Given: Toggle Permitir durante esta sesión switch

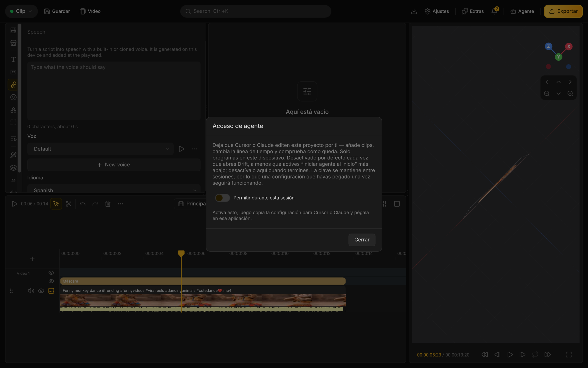Looking at the screenshot, I should [x=222, y=198].
